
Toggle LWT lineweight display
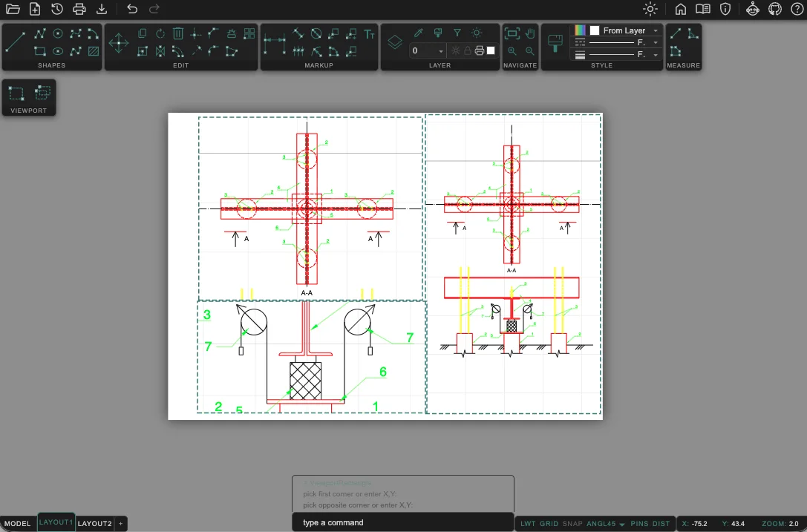click(528, 523)
